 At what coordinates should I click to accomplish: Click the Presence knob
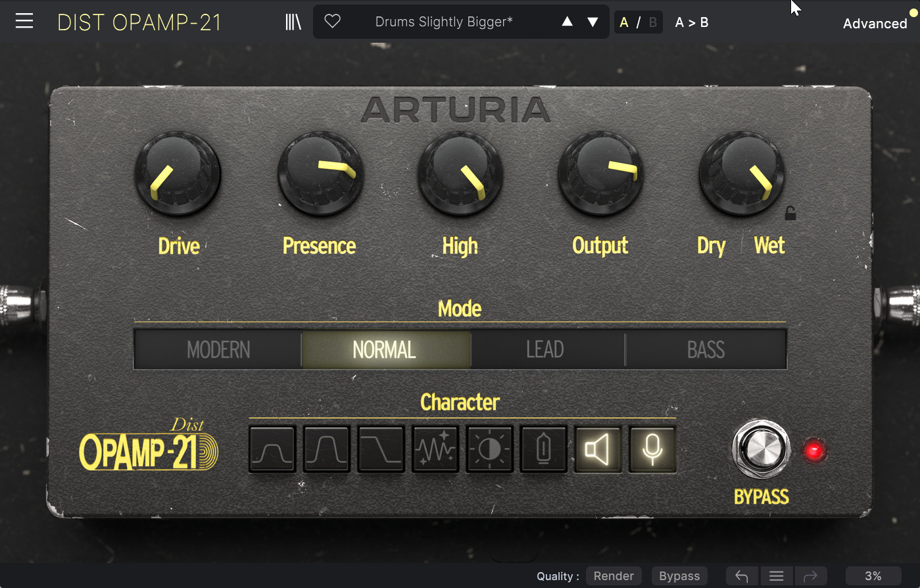tap(320, 174)
